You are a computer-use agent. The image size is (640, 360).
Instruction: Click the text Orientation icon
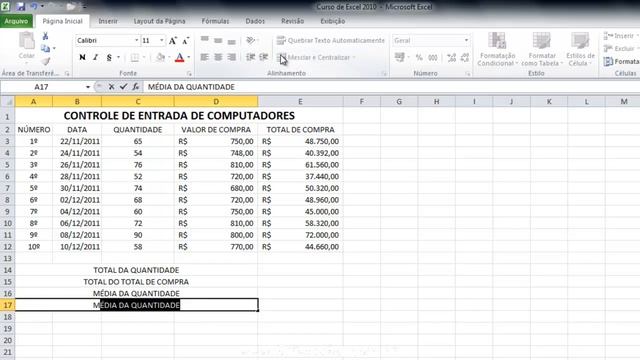(251, 40)
